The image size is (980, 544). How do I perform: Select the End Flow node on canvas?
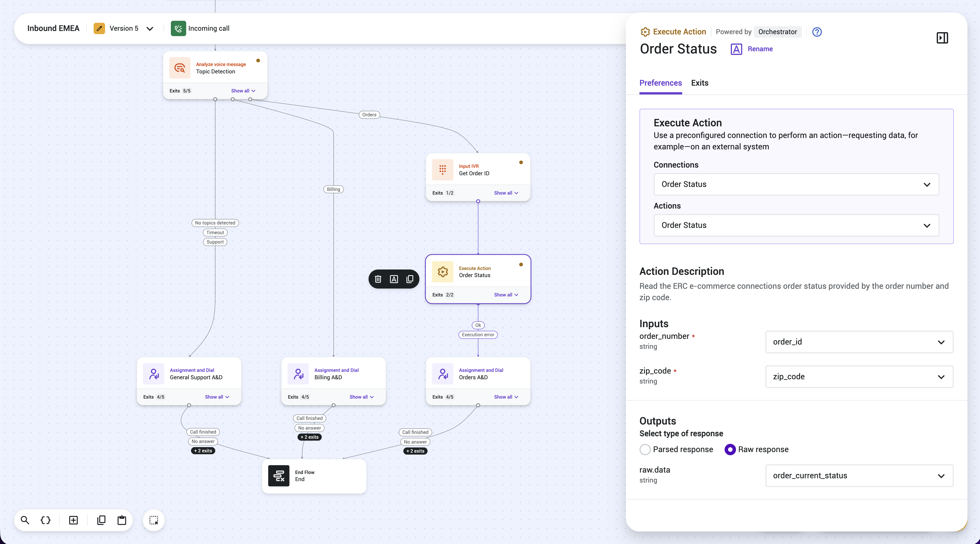coord(314,476)
